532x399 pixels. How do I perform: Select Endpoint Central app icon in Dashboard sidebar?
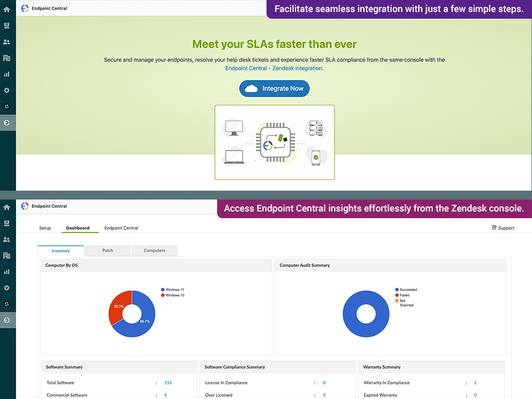7,320
